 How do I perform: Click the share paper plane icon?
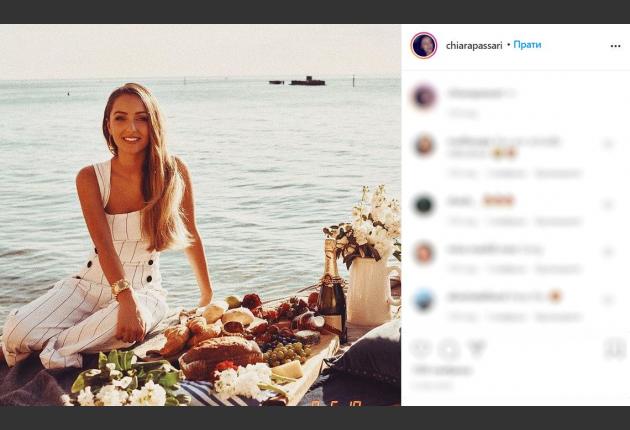477,349
